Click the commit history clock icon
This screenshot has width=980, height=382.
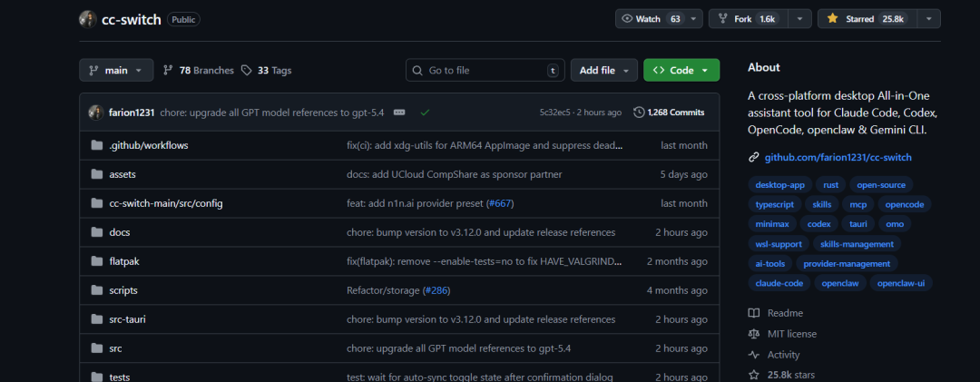639,113
